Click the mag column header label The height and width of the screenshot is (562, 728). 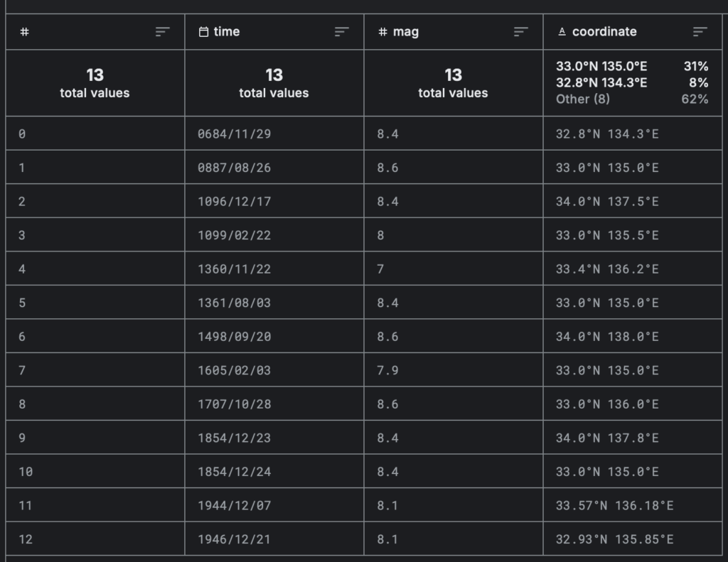pyautogui.click(x=406, y=32)
